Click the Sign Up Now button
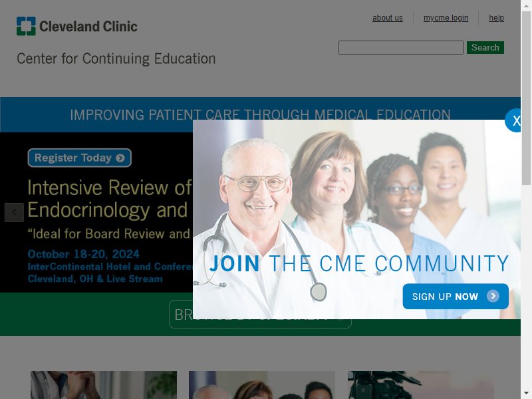Viewport: 532px width, 399px height. click(x=456, y=297)
